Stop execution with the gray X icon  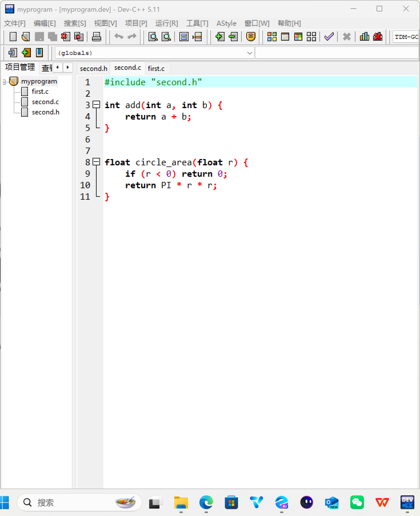coord(347,37)
